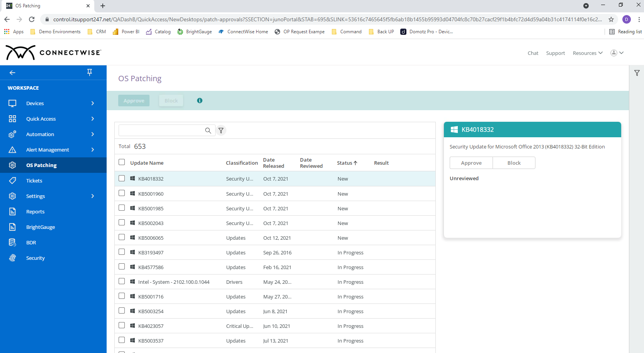Open the right-edge filter panel funnel icon

pyautogui.click(x=637, y=73)
